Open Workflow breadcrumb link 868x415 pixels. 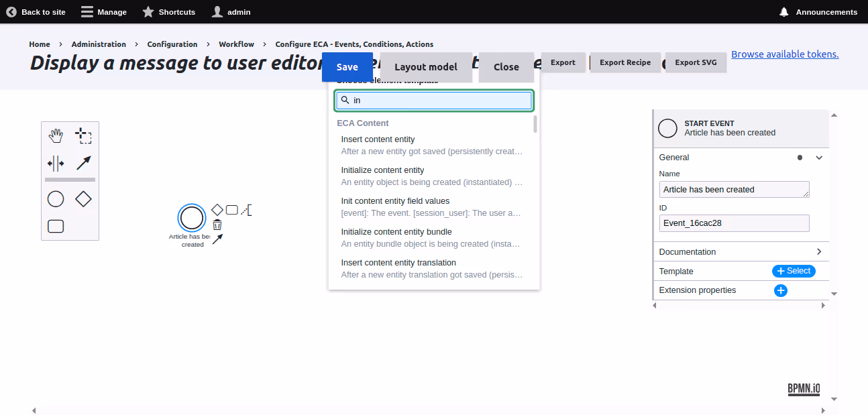pos(236,44)
